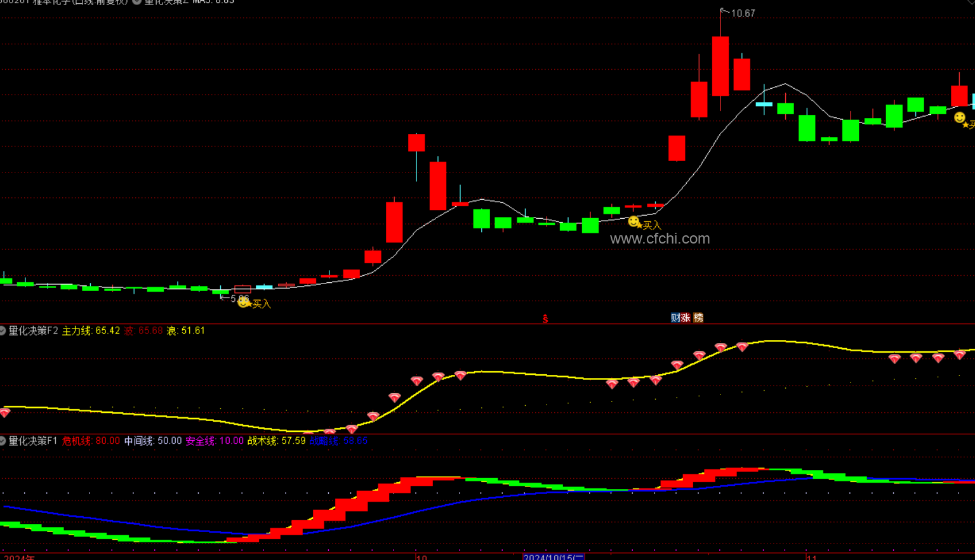975x560 pixels.
Task: Open the 榜 info marker
Action: 698,317
